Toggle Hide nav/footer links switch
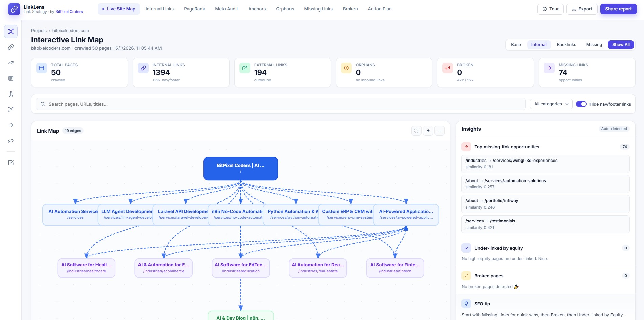This screenshot has width=644, height=320. pos(581,104)
